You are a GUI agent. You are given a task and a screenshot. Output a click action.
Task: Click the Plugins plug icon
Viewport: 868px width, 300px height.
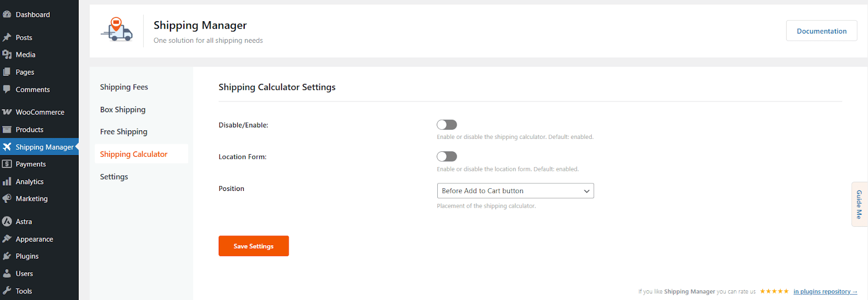7,256
